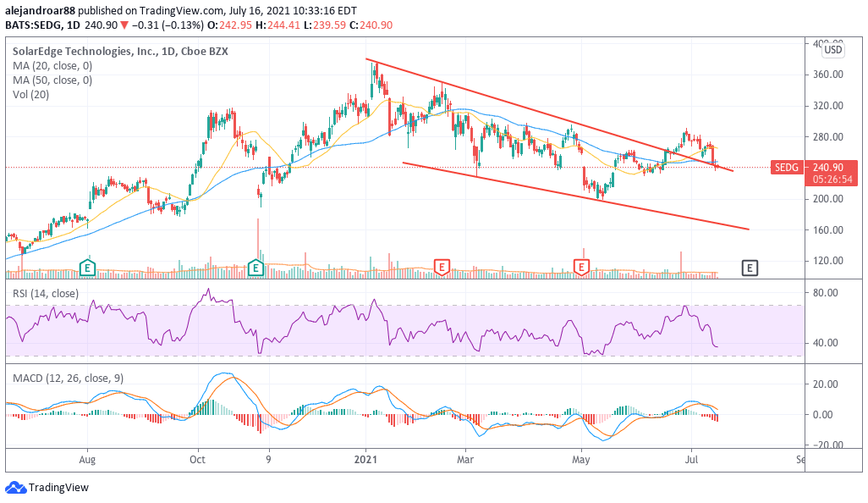Click the May label on the time axis
Viewport: 868px width, 503px height.
point(580,460)
